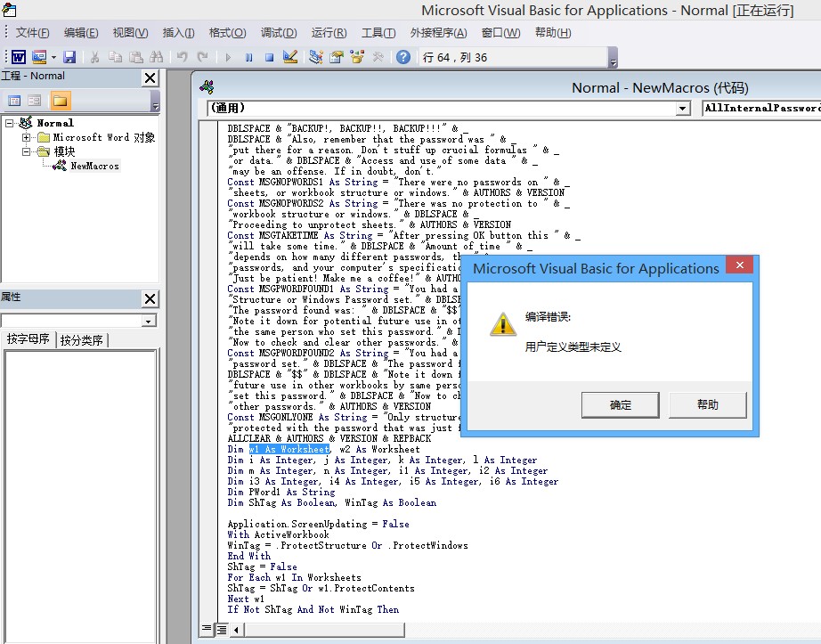Select the NewMacros module in tree
Image resolution: width=821 pixels, height=644 pixels.
[x=94, y=166]
